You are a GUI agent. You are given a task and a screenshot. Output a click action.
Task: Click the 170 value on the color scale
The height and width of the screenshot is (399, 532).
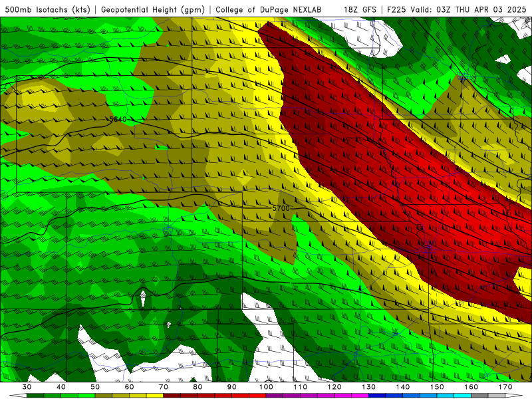click(505, 387)
